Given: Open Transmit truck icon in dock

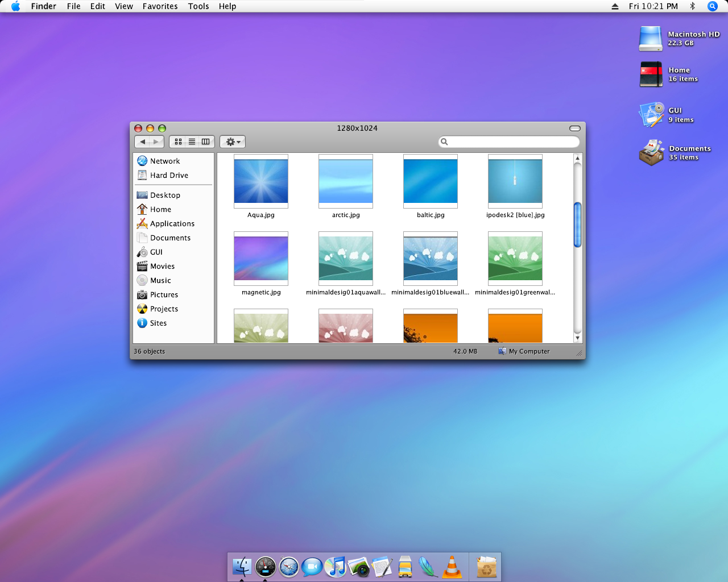Looking at the screenshot, I should pyautogui.click(x=405, y=567).
